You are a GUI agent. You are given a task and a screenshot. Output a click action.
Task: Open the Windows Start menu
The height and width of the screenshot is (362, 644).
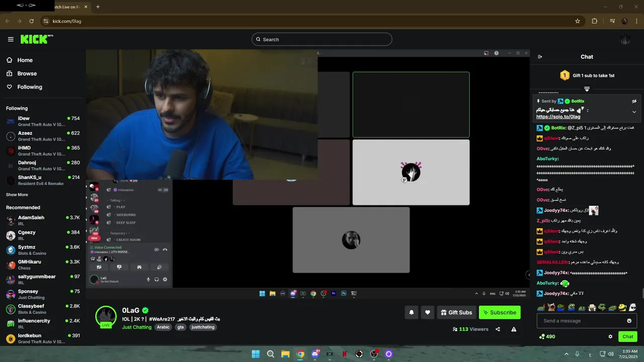[256, 354]
